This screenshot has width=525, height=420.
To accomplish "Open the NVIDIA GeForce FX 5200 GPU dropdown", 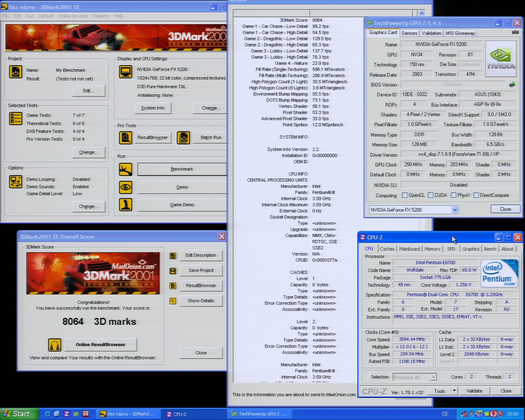I will click(454, 210).
